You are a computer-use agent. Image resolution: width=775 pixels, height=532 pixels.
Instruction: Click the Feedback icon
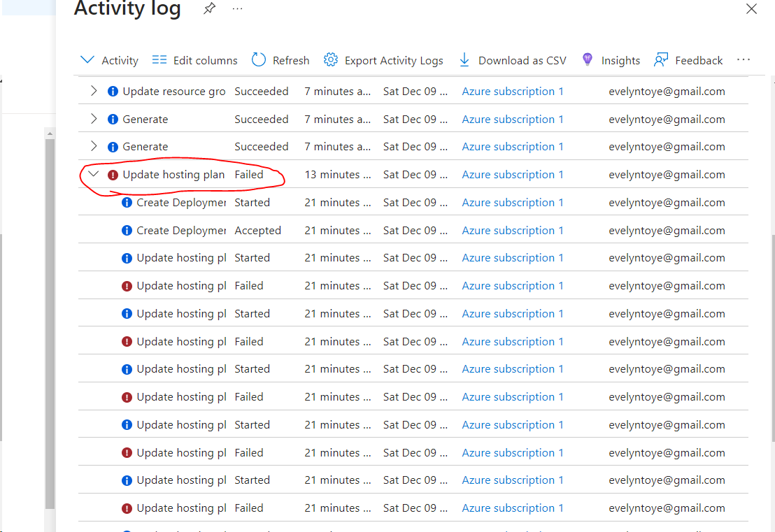(x=660, y=60)
